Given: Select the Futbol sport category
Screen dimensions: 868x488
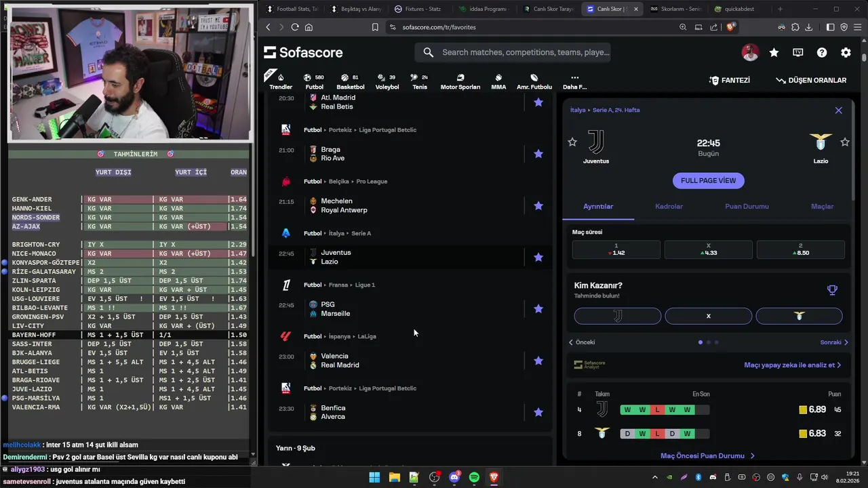Looking at the screenshot, I should point(314,81).
